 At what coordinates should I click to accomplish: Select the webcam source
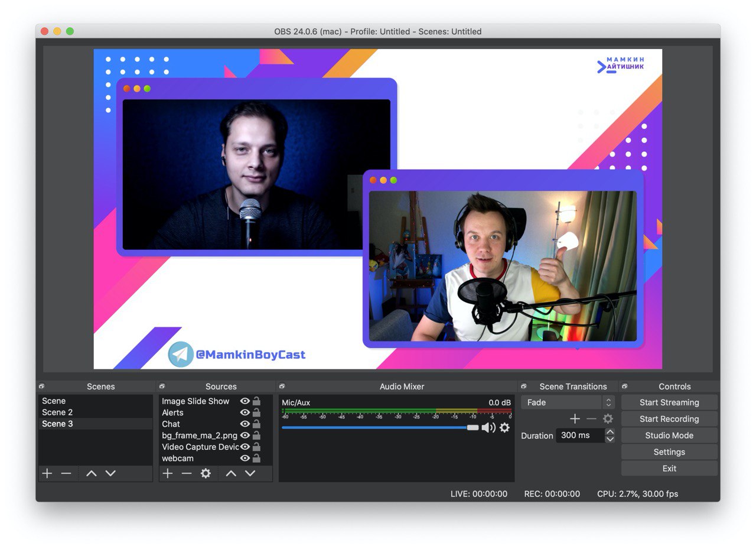178,459
